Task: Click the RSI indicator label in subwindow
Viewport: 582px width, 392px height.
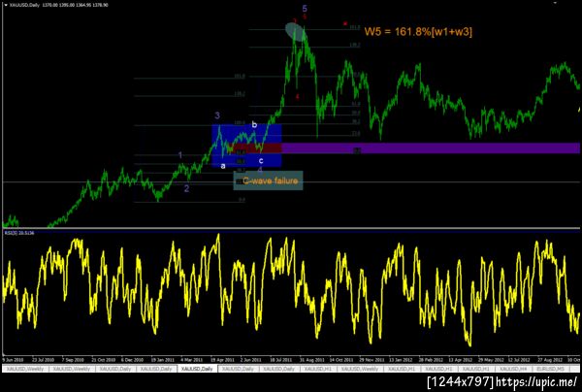Action: 19,233
